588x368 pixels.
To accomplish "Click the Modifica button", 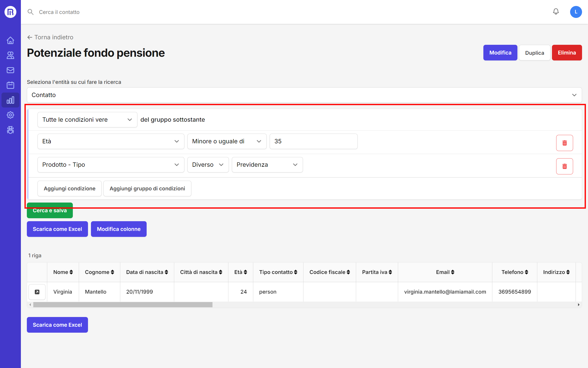I will [x=500, y=53].
